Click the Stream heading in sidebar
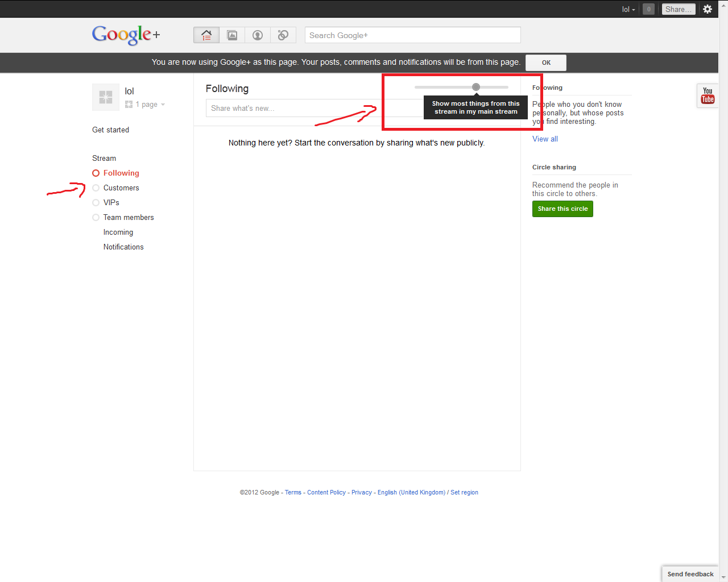Screen dimensions: 728x582 104,158
